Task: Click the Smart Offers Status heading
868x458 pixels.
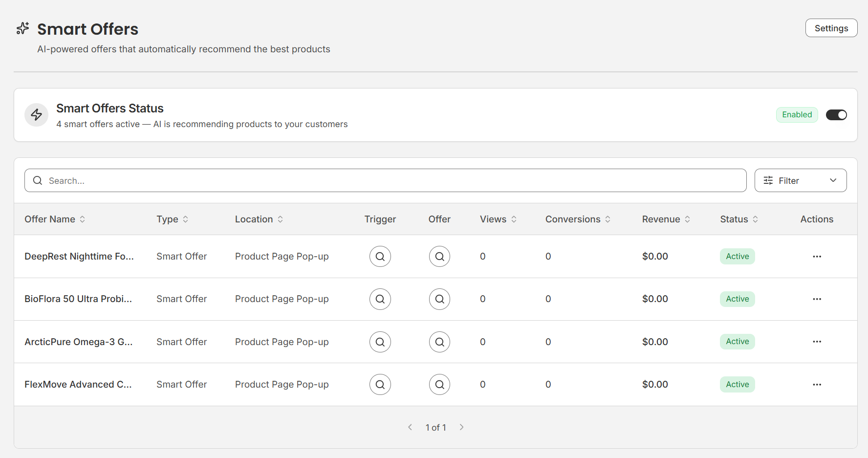Action: 110,108
